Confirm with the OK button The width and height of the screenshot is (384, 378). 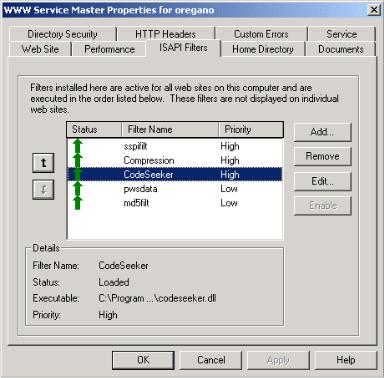click(143, 360)
